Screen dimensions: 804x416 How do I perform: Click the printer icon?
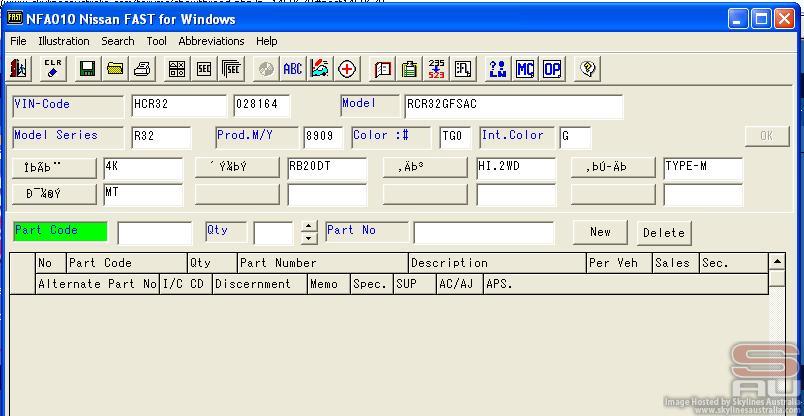(142, 68)
